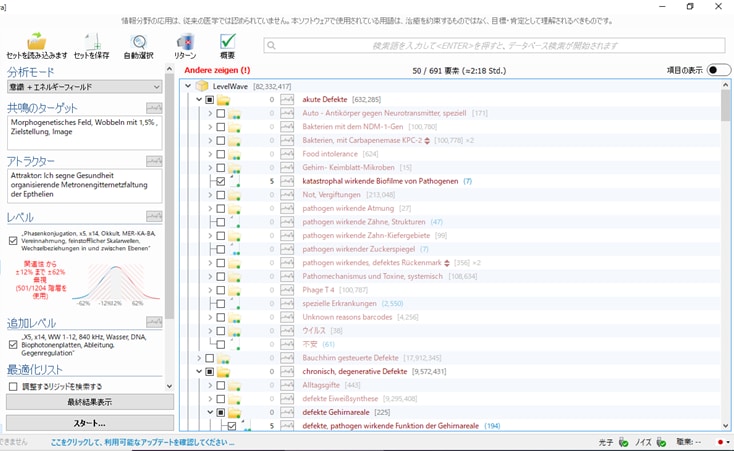Check Bauchhirn gesteuerte Defekte checkbox
The width and height of the screenshot is (734, 451).
coord(209,358)
